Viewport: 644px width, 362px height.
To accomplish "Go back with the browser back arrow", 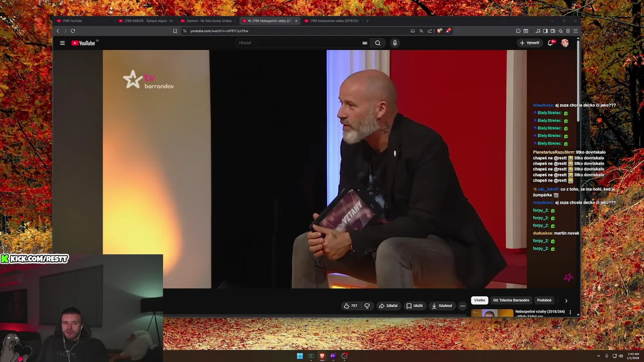I will 58,31.
